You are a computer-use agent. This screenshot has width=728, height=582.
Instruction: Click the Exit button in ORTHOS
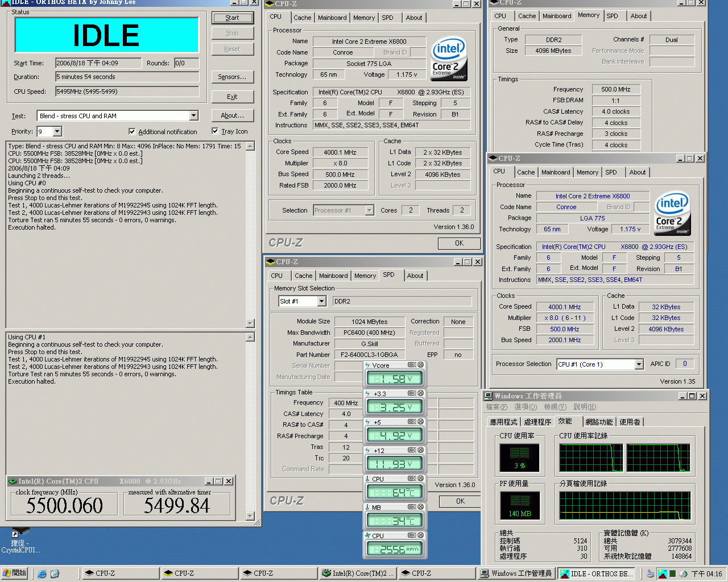[233, 97]
